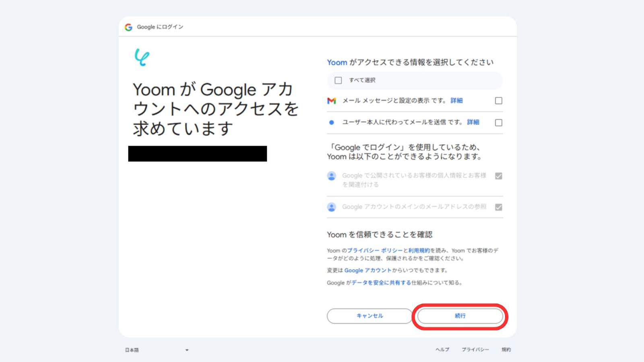
Task: Click the greyed checkbox for 個人情報 association
Action: (x=498, y=176)
